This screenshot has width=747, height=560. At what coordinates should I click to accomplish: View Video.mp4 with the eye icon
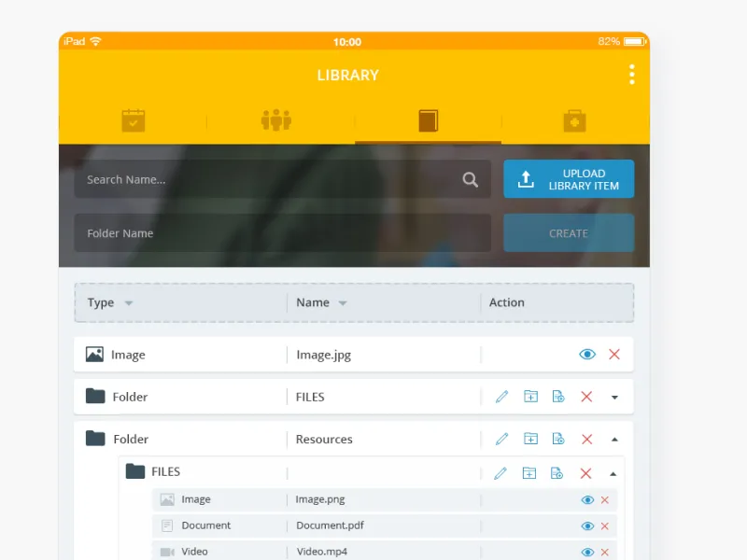(587, 553)
